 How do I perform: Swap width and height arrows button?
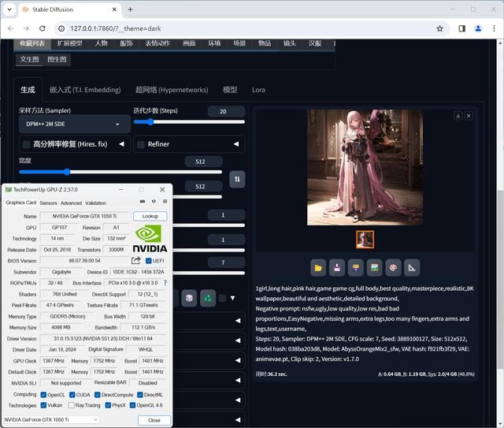click(x=237, y=179)
